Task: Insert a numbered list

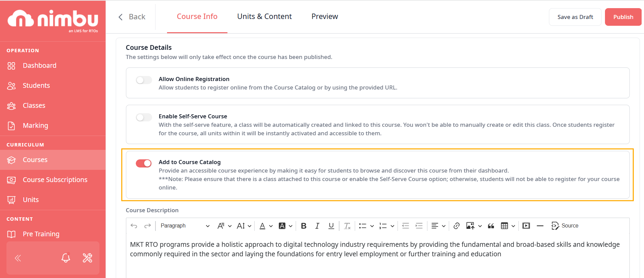Action: pyautogui.click(x=383, y=226)
